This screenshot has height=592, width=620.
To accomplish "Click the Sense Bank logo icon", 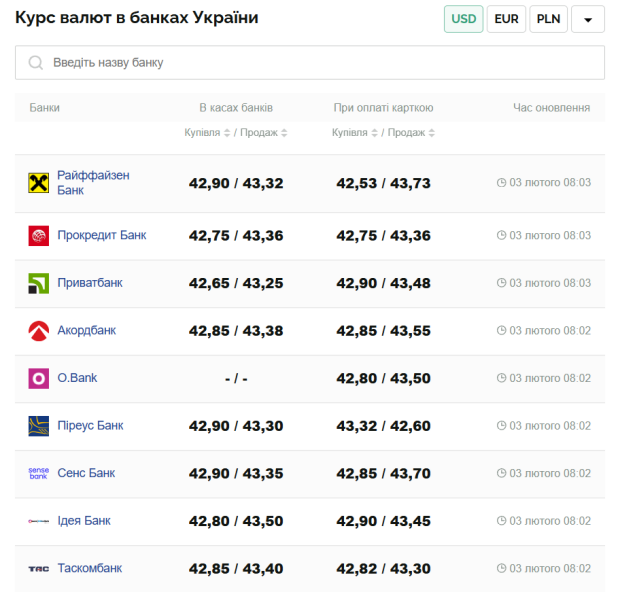I will (x=38, y=473).
